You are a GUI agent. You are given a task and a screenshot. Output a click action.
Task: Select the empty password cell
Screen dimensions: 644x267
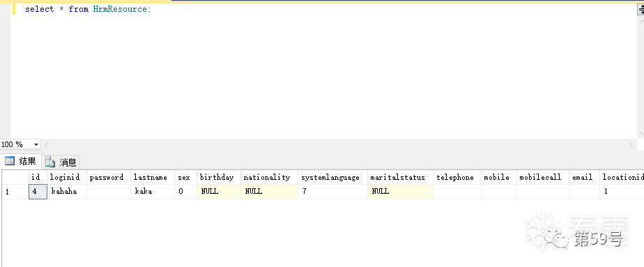click(109, 192)
